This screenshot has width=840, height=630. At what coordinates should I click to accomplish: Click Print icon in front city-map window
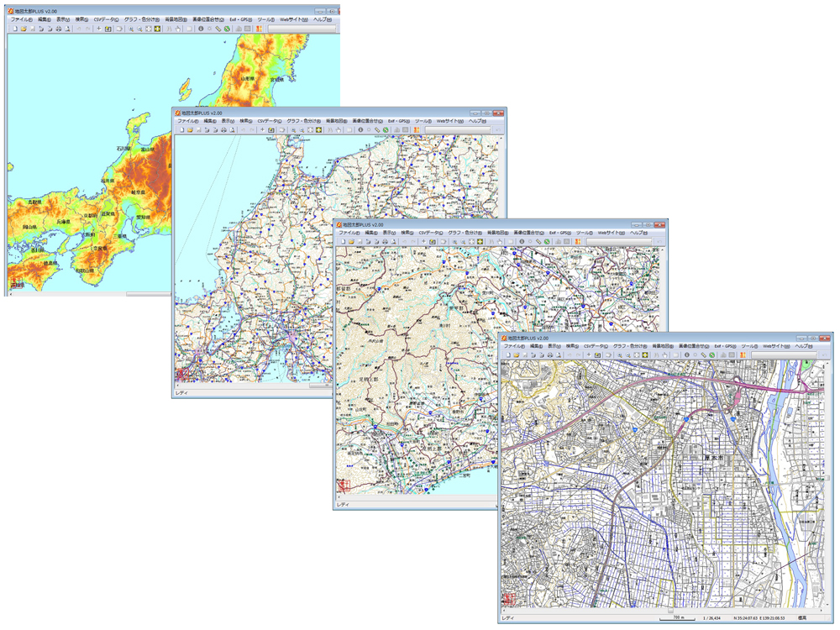tap(550, 354)
